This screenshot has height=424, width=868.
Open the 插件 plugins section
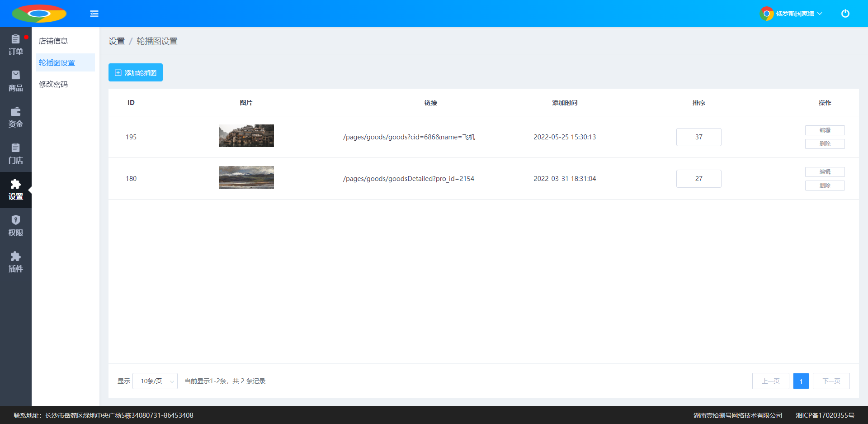(16, 262)
